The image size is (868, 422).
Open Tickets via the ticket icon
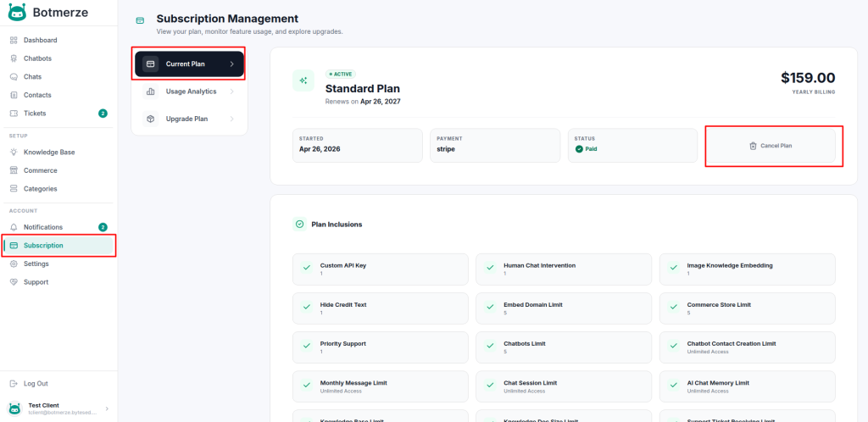click(x=14, y=114)
